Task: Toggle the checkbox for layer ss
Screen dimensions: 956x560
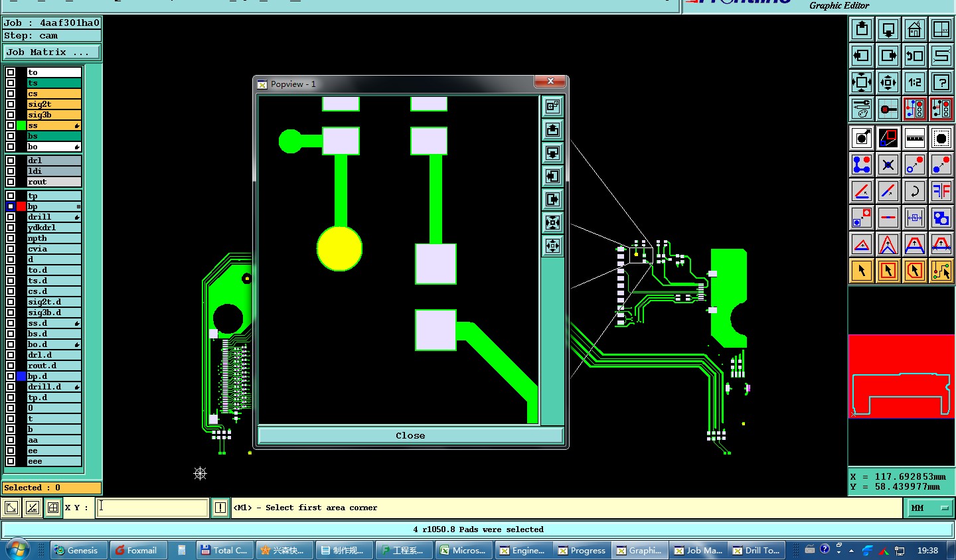Action: (11, 125)
